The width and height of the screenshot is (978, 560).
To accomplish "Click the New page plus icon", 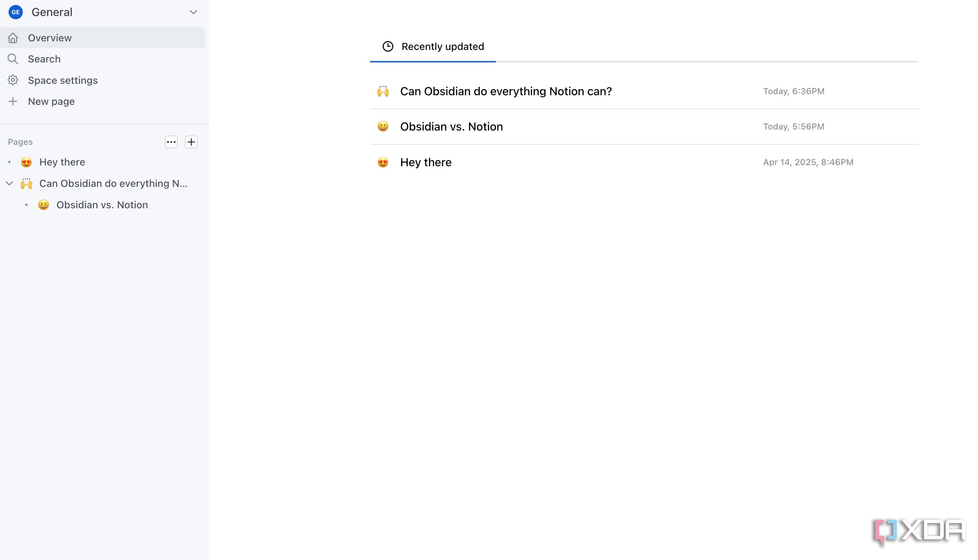I will [x=13, y=101].
